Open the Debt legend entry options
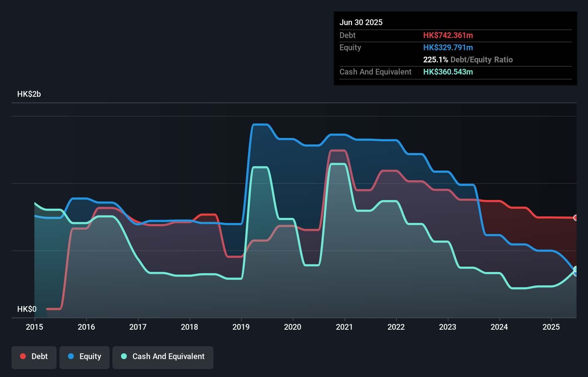 click(x=34, y=356)
